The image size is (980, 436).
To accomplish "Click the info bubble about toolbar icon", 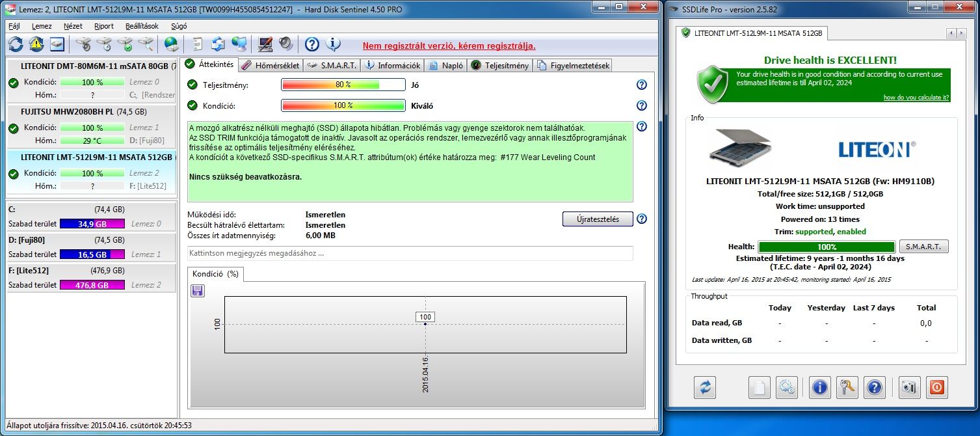I will 333,44.
